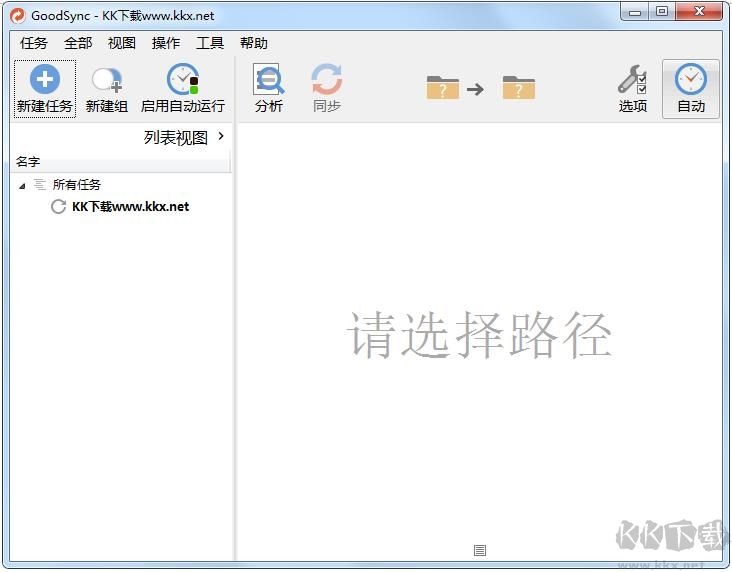This screenshot has width=732, height=572.
Task: Click the log panel icon at bottom
Action: pyautogui.click(x=480, y=551)
